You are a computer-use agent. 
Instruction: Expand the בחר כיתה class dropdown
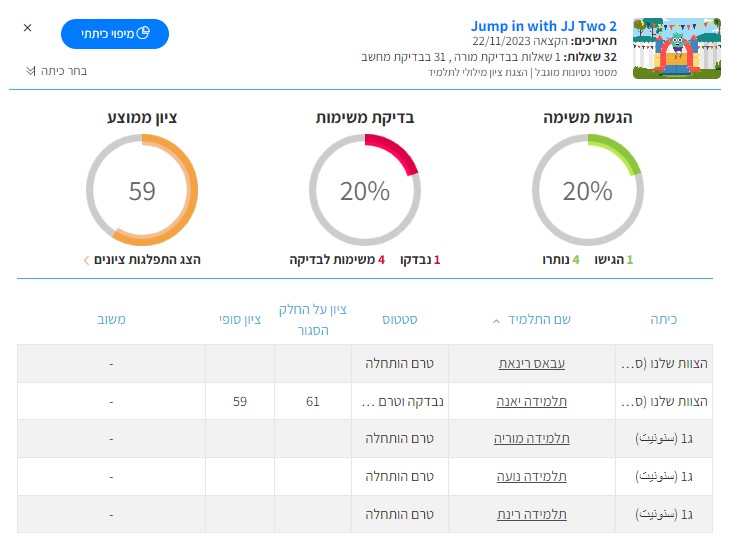point(57,71)
